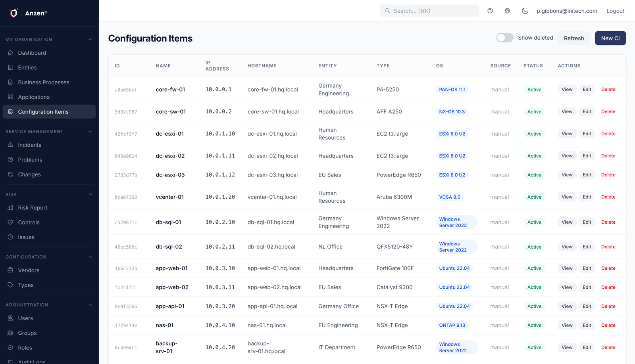The height and width of the screenshot is (364, 635).
Task: Collapse the ADMINISTRATION section
Action: 90,305
